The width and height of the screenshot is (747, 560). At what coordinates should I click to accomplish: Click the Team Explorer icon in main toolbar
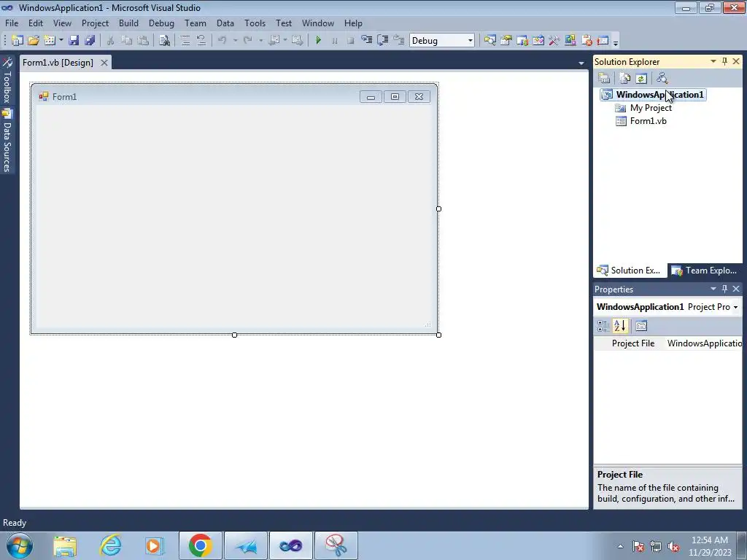(x=522, y=41)
